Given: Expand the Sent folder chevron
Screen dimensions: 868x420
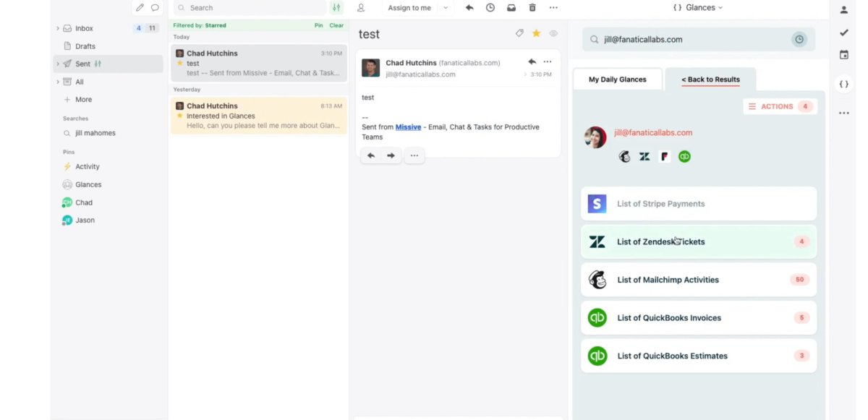Looking at the screenshot, I should (58, 64).
